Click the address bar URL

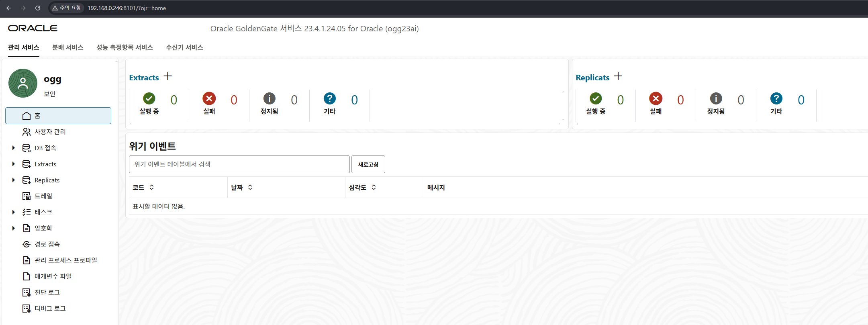point(127,8)
